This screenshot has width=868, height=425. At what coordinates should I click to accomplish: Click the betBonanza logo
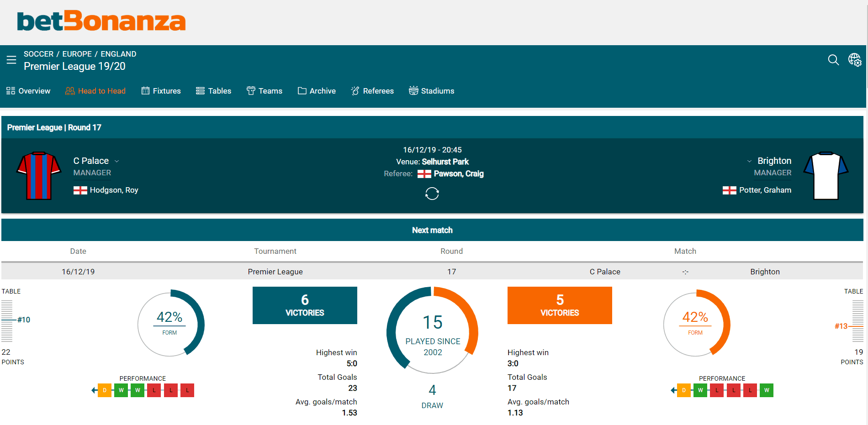[101, 21]
